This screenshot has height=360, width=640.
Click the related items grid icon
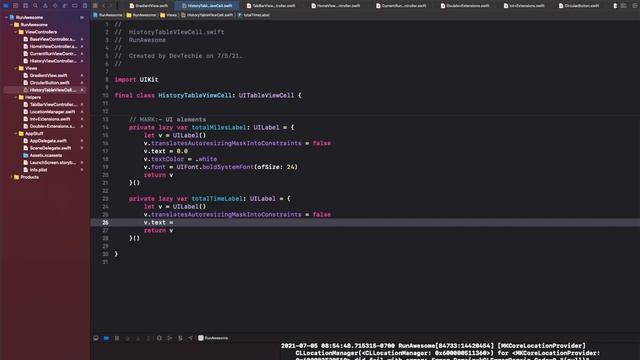[x=95, y=6]
